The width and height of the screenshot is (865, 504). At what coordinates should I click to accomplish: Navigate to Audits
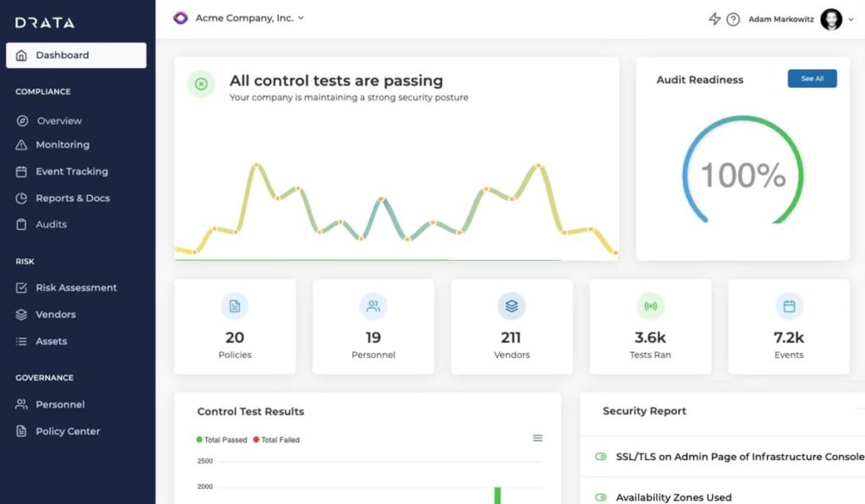click(x=52, y=225)
